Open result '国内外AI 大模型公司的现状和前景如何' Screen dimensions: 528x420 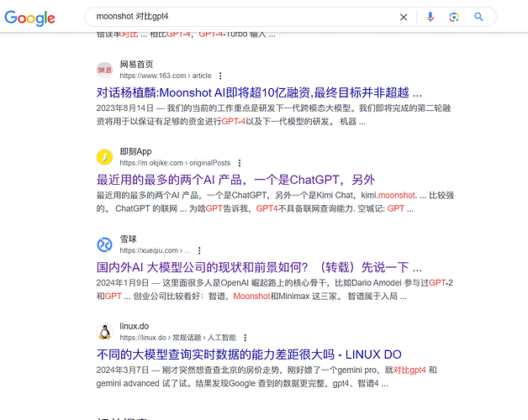point(259,267)
